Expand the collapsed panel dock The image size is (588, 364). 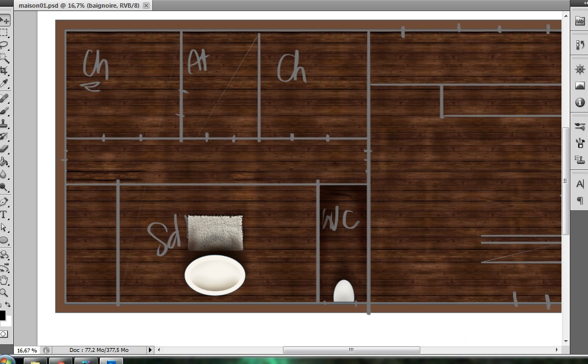585,3
